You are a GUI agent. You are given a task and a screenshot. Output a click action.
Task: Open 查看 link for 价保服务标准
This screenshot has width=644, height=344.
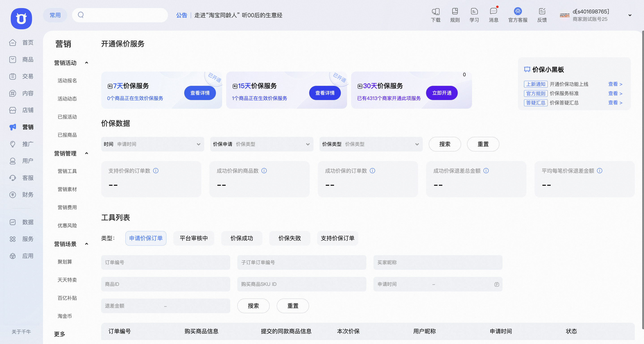[615, 93]
